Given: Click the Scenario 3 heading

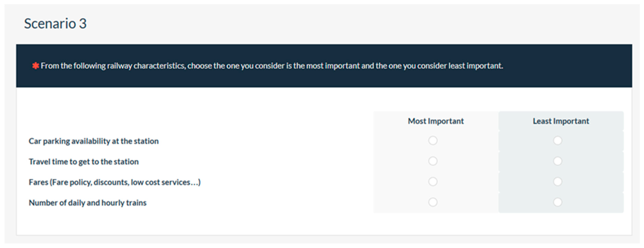Looking at the screenshot, I should (55, 24).
